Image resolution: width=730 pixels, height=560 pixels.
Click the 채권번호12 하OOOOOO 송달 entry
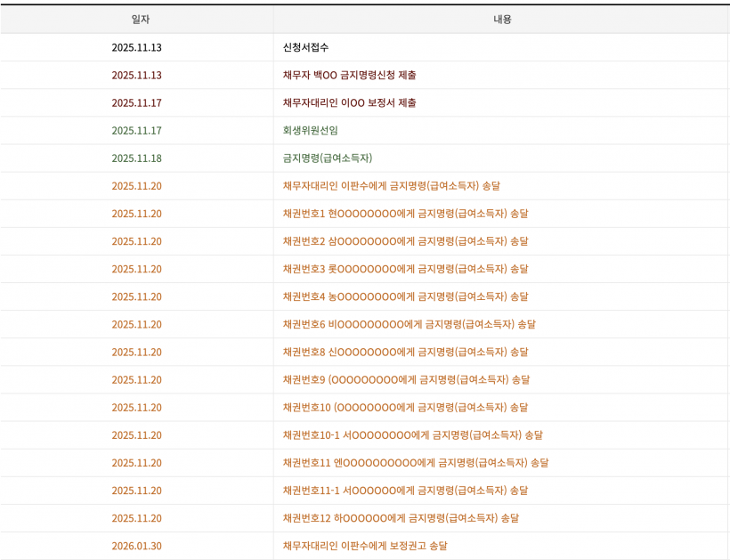tap(401, 518)
